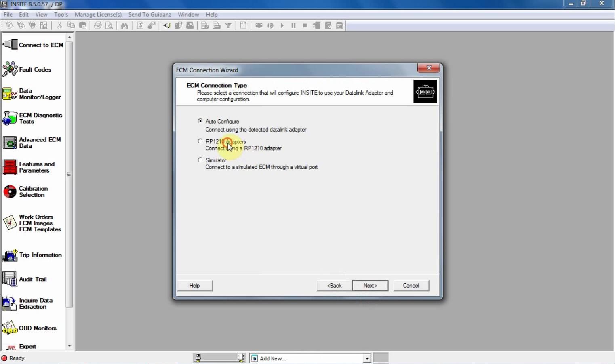The image size is (615, 364).
Task: Click the Play toolbar button
Action: click(x=282, y=25)
